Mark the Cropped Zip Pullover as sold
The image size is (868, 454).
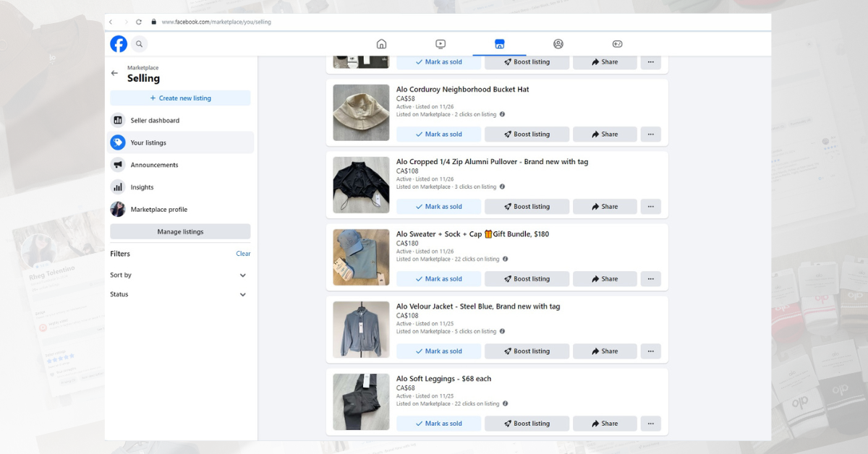point(438,207)
